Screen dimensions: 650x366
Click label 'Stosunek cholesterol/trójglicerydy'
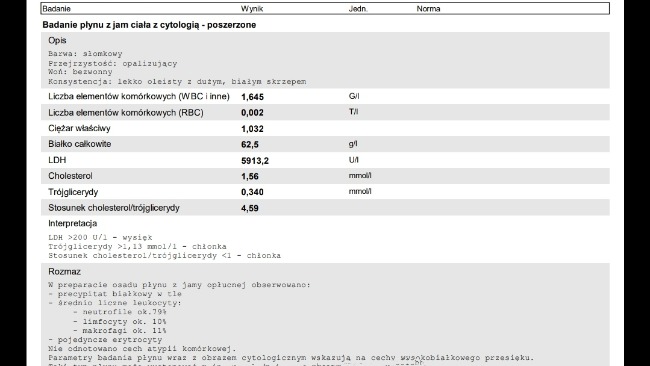(x=114, y=208)
